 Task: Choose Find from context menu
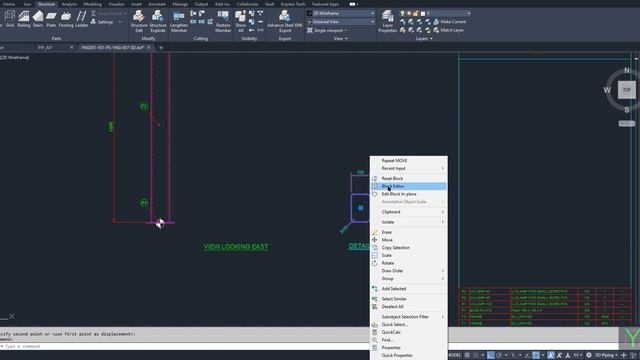tap(409, 340)
